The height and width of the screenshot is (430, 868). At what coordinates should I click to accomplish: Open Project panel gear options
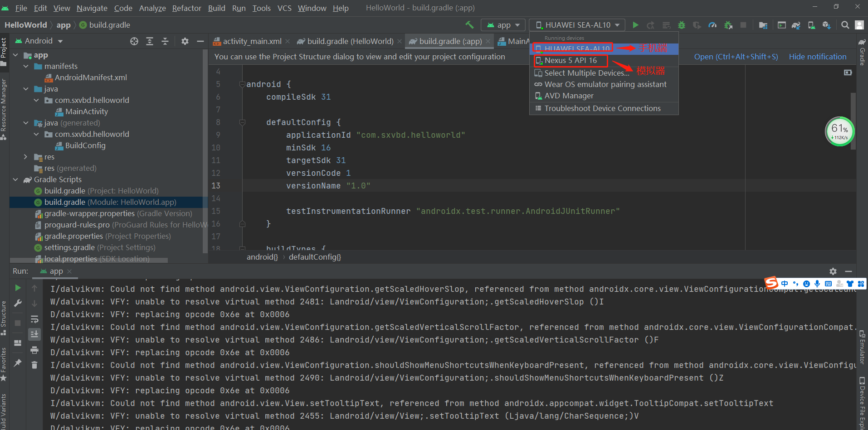[x=185, y=41]
